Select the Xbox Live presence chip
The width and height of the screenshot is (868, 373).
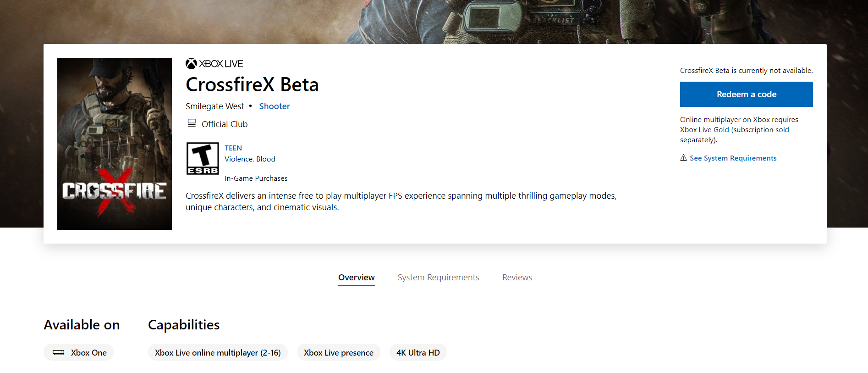[338, 352]
